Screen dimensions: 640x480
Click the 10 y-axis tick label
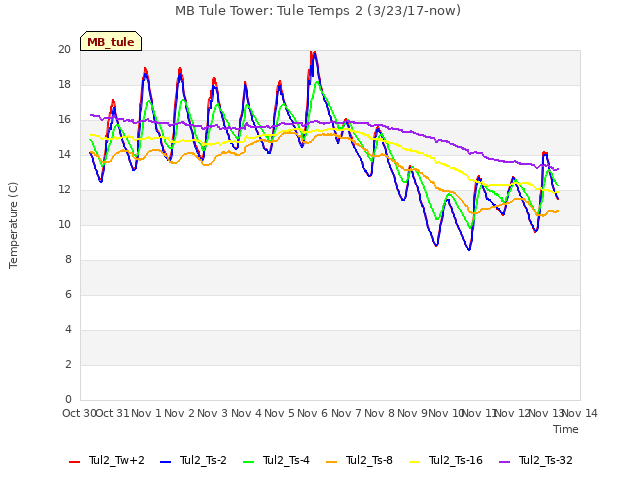[x=64, y=225]
